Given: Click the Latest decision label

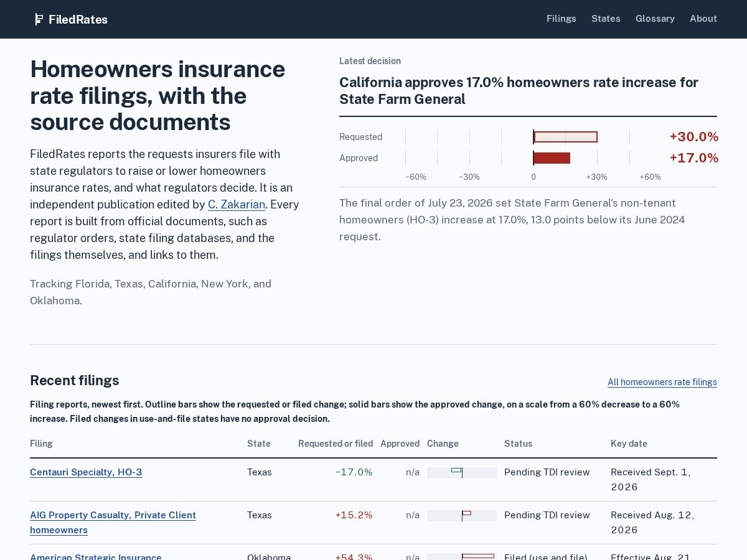Looking at the screenshot, I should pyautogui.click(x=370, y=61).
